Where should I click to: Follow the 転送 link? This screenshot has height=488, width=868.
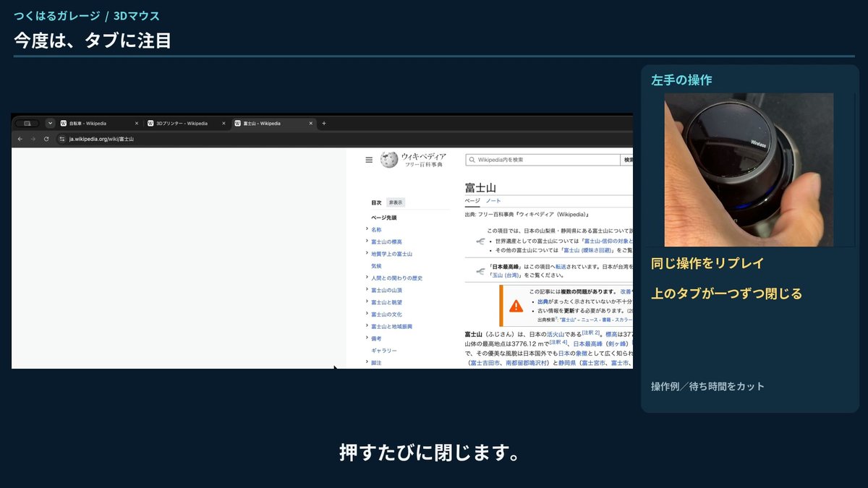pyautogui.click(x=561, y=266)
